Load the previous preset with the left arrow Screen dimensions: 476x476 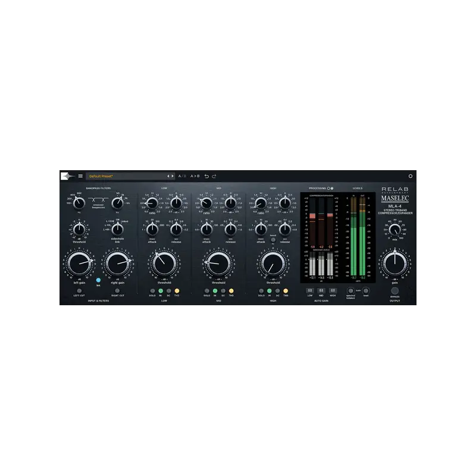tap(168, 176)
